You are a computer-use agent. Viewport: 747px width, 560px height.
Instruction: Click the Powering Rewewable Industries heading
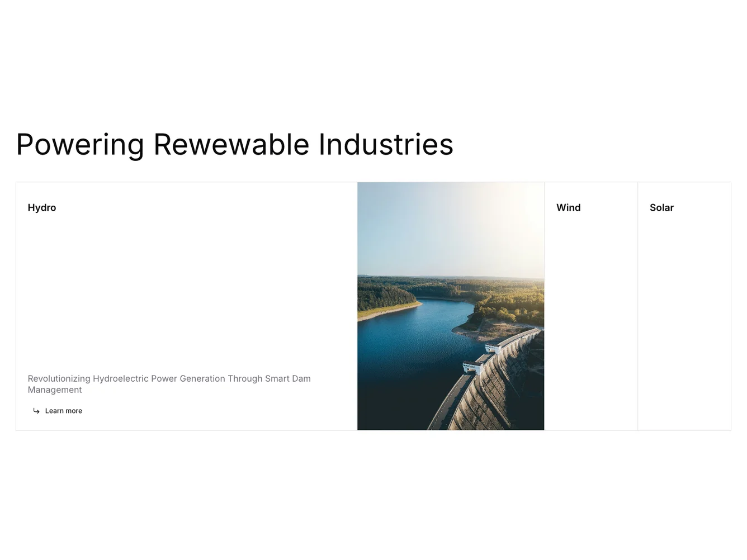click(x=234, y=144)
